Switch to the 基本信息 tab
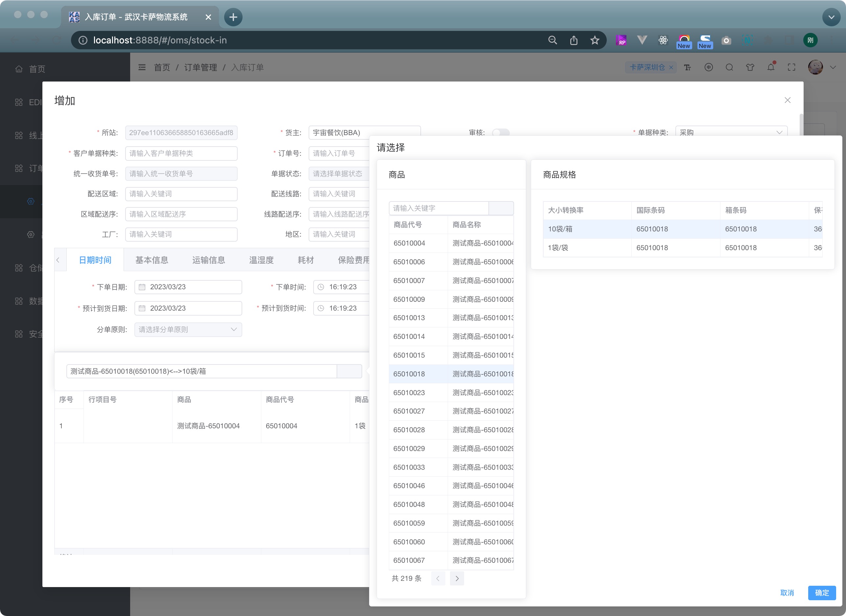The image size is (846, 616). tap(152, 260)
